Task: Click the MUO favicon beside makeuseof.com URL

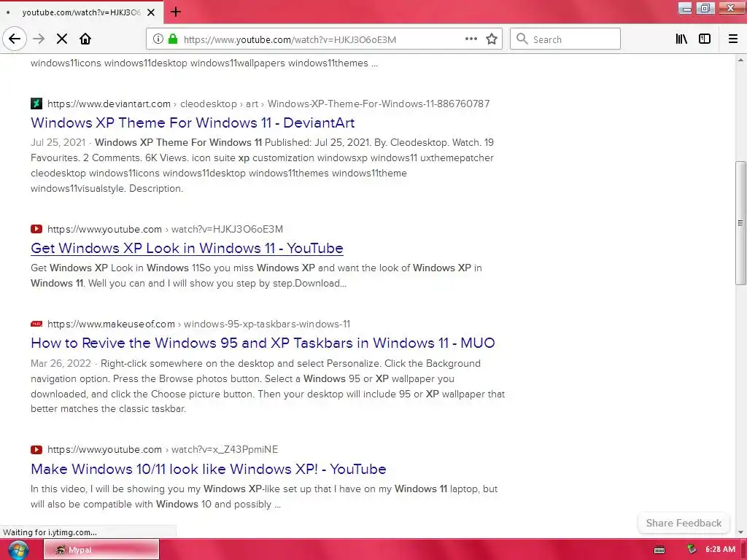Action: (x=36, y=324)
